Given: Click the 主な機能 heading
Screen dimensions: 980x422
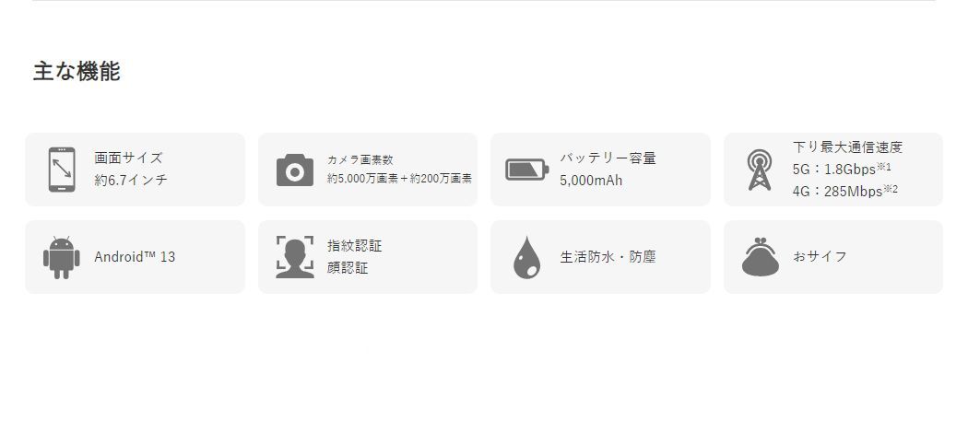Looking at the screenshot, I should click(x=77, y=71).
